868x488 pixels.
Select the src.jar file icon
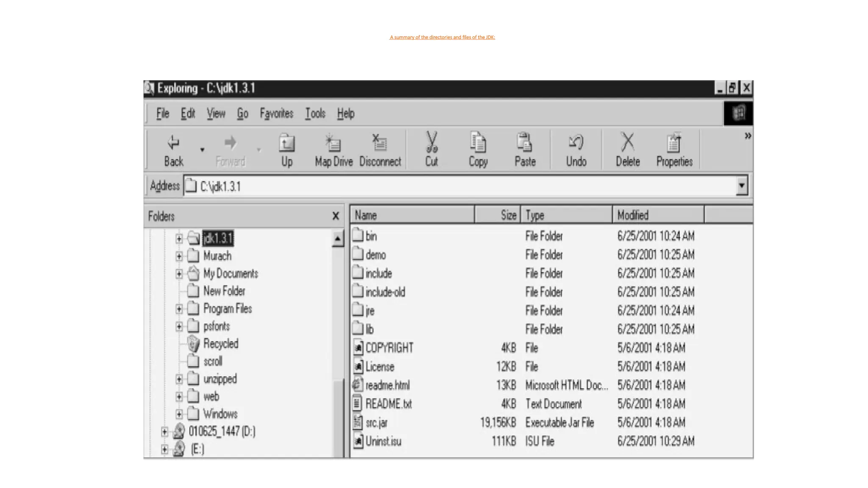358,422
